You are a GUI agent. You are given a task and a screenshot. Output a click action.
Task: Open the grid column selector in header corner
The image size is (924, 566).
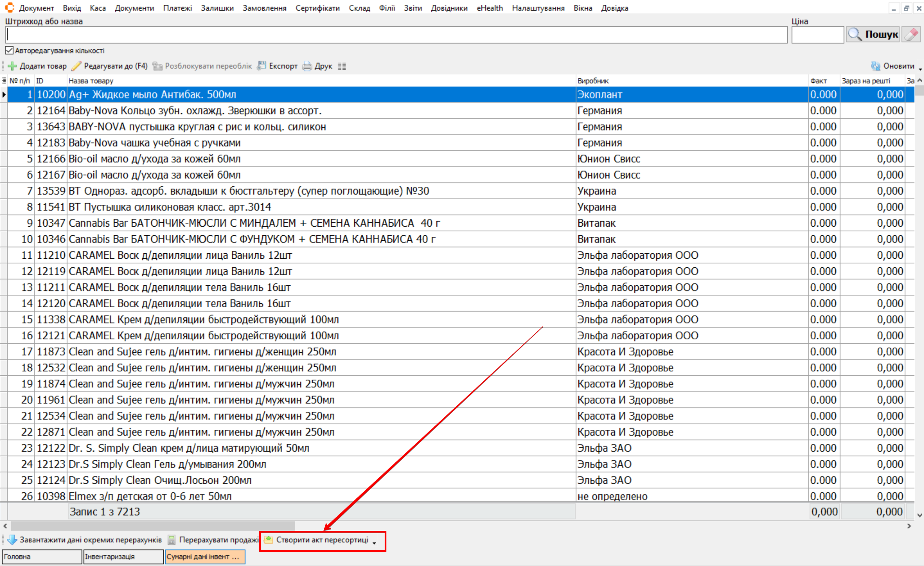click(x=4, y=81)
